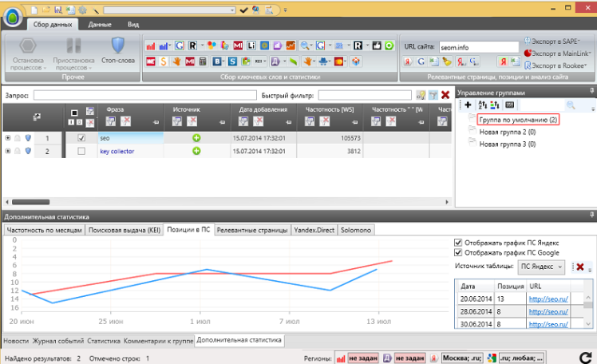
Task: Open the Источник таблицы ПС Яндекс dropdown
Action: pos(542,267)
